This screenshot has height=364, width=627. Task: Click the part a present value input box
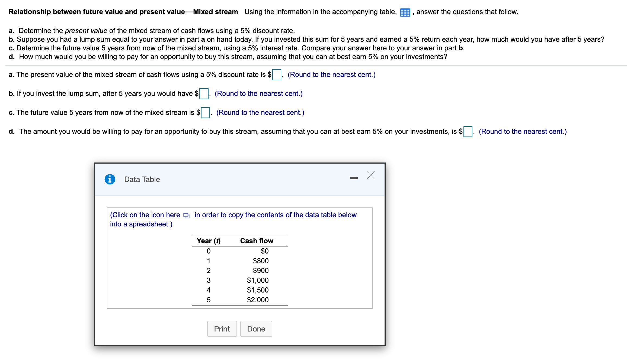point(277,75)
